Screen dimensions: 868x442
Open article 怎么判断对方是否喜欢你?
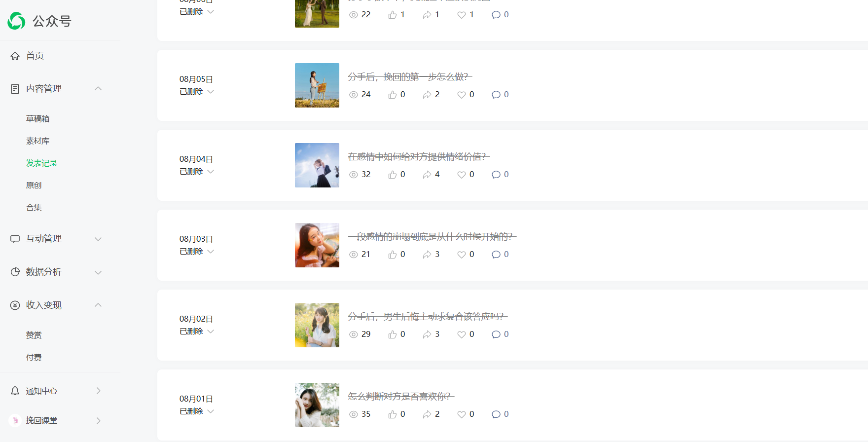click(401, 396)
